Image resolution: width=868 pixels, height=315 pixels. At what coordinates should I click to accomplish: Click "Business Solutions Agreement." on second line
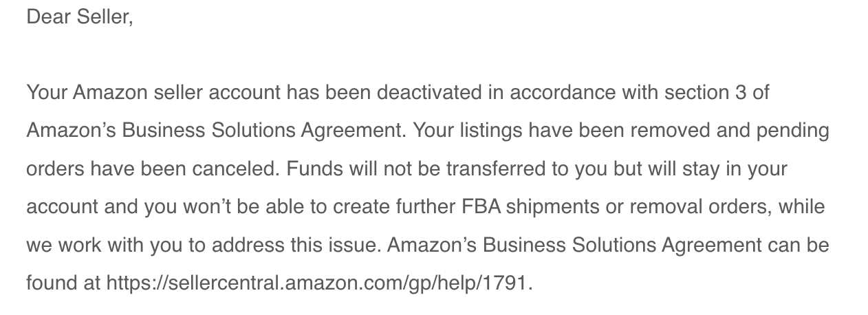[x=264, y=131]
